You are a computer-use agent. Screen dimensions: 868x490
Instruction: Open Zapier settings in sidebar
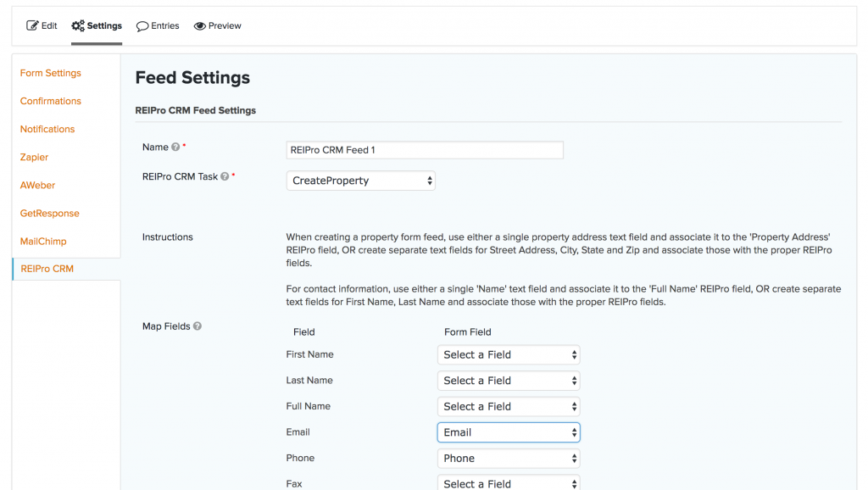click(x=34, y=157)
